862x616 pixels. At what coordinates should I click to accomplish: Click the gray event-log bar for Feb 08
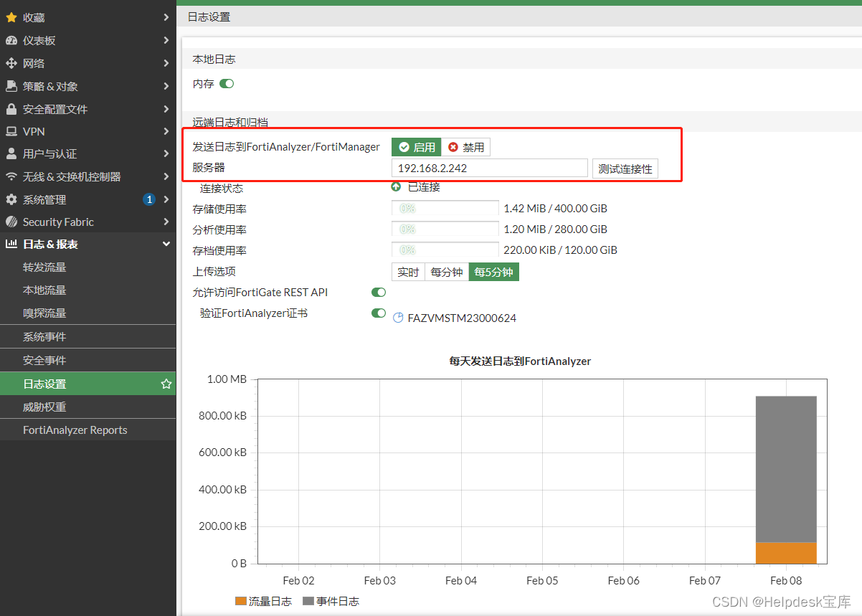[786, 469]
